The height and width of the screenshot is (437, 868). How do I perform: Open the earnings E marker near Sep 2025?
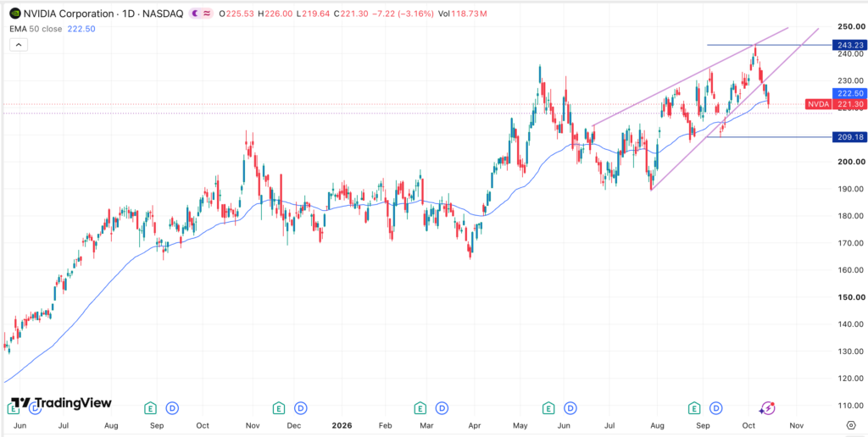(x=149, y=408)
